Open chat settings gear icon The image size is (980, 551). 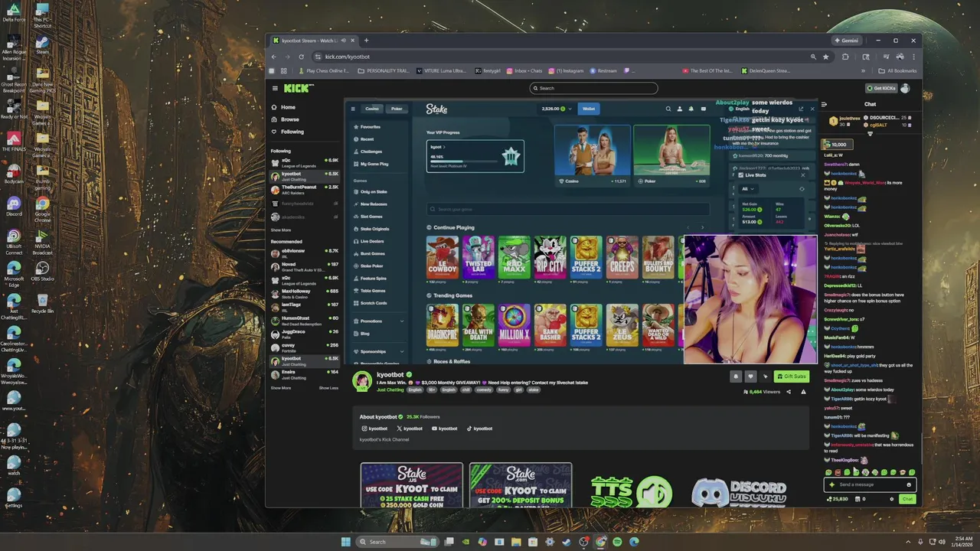click(x=891, y=499)
